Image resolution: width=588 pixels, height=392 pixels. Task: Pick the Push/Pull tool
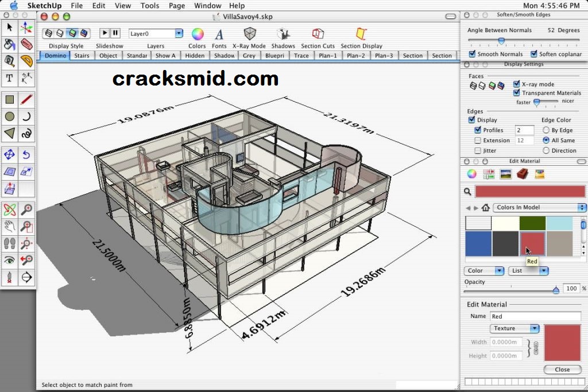tap(10, 188)
